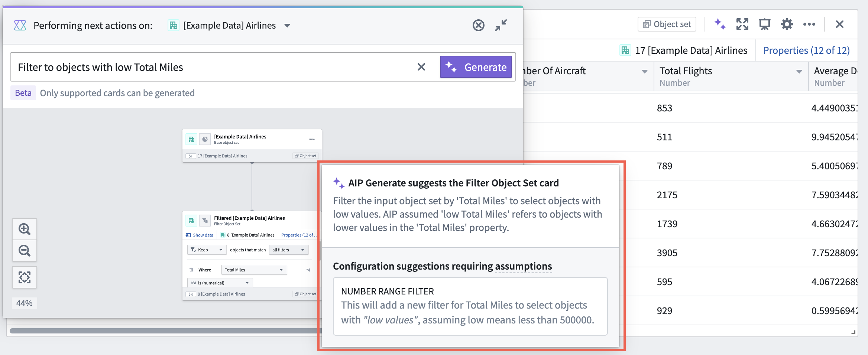Open the three-dot more menu in top toolbar
Screen dimensions: 868x355
tap(809, 24)
